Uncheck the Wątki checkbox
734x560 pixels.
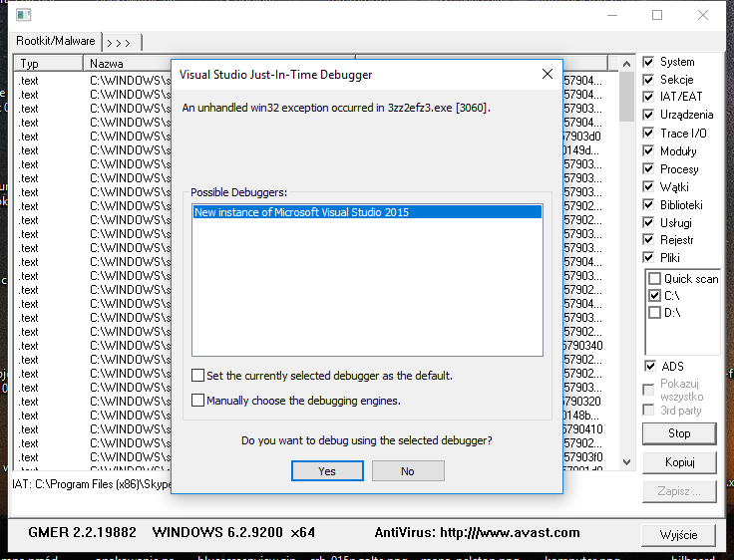[648, 186]
